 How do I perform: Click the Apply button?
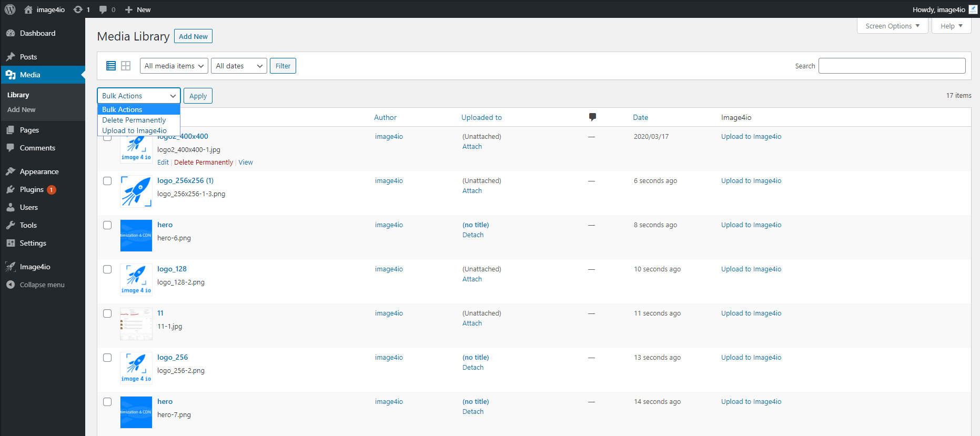[x=198, y=96]
